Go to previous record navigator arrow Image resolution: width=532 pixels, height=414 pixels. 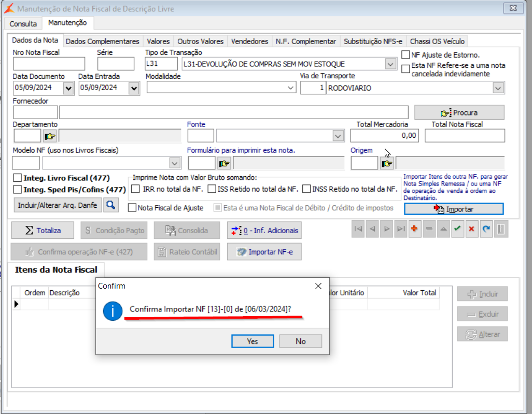tap(372, 229)
